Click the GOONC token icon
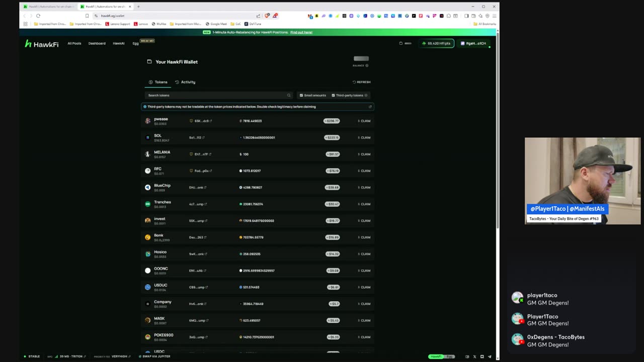Screen dimensions: 644x362 click(x=147, y=270)
